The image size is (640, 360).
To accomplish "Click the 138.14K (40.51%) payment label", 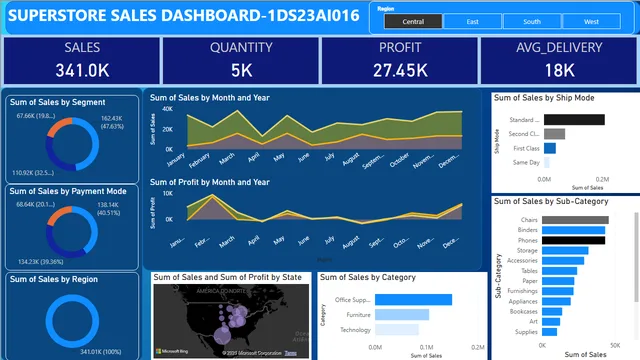I will coord(109,209).
